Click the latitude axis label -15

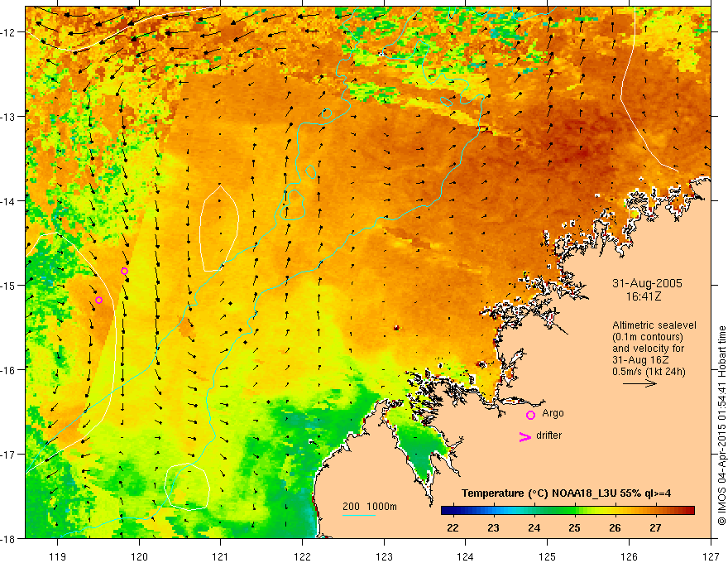(x=9, y=285)
